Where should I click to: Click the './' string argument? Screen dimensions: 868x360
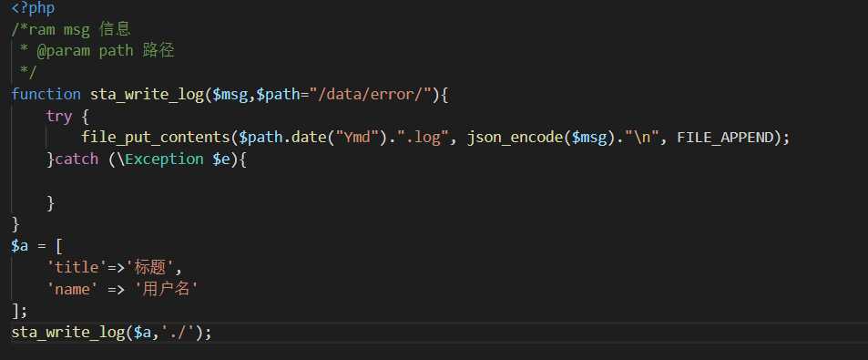click(x=179, y=333)
